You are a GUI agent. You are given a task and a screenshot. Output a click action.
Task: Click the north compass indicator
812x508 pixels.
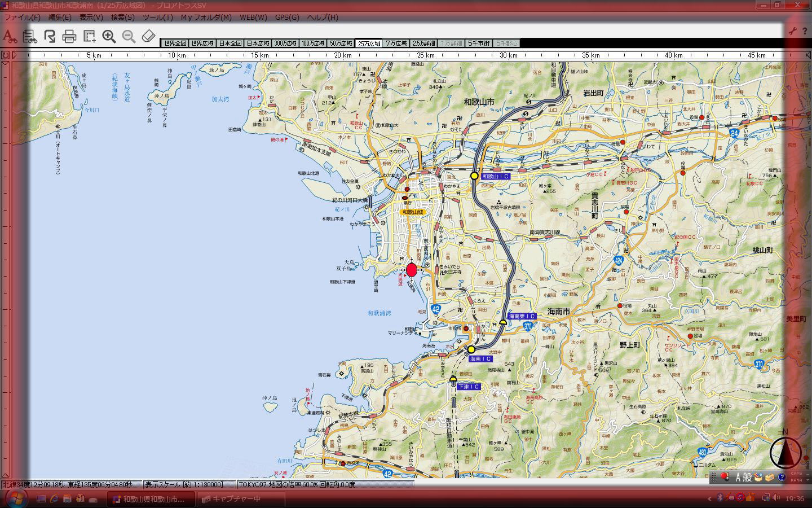coord(785,451)
